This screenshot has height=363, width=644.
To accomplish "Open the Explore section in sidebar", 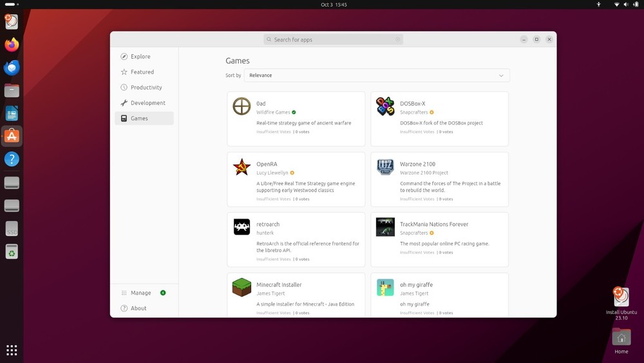I will [x=144, y=56].
